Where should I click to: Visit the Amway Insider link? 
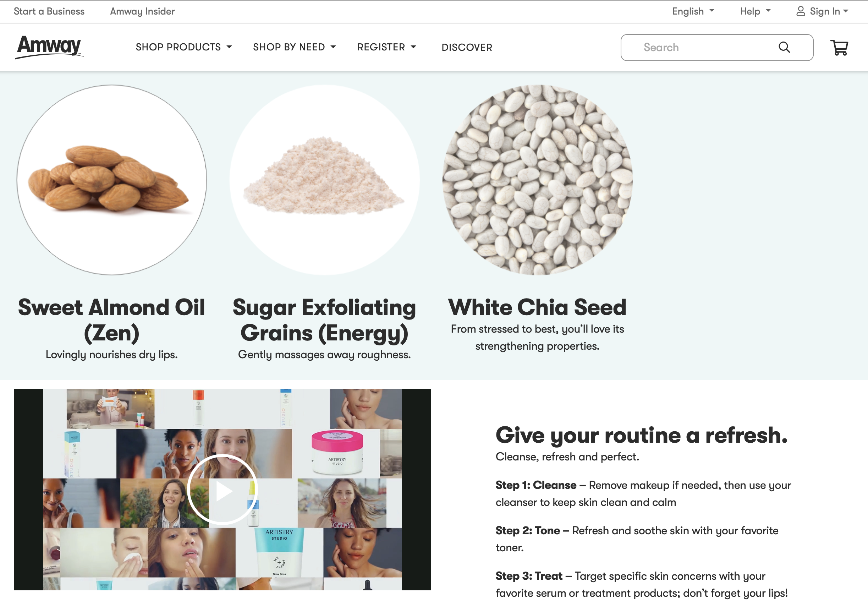(142, 11)
